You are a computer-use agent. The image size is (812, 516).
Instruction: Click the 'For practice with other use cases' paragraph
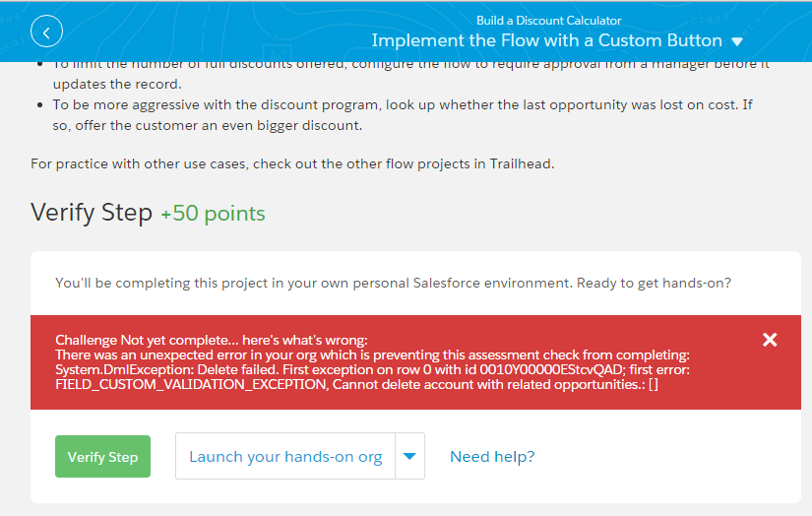292,163
